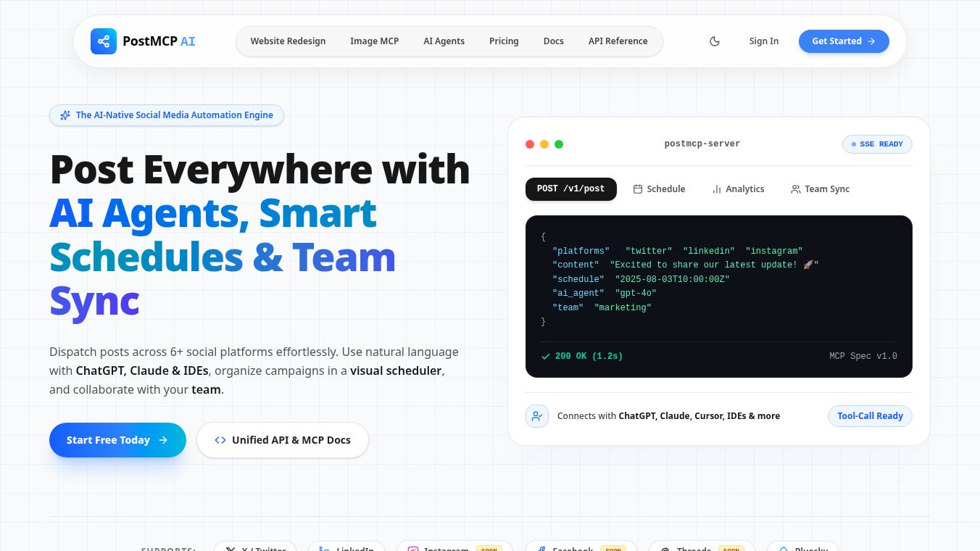Click the code brackets icon on docs button

[220, 440]
